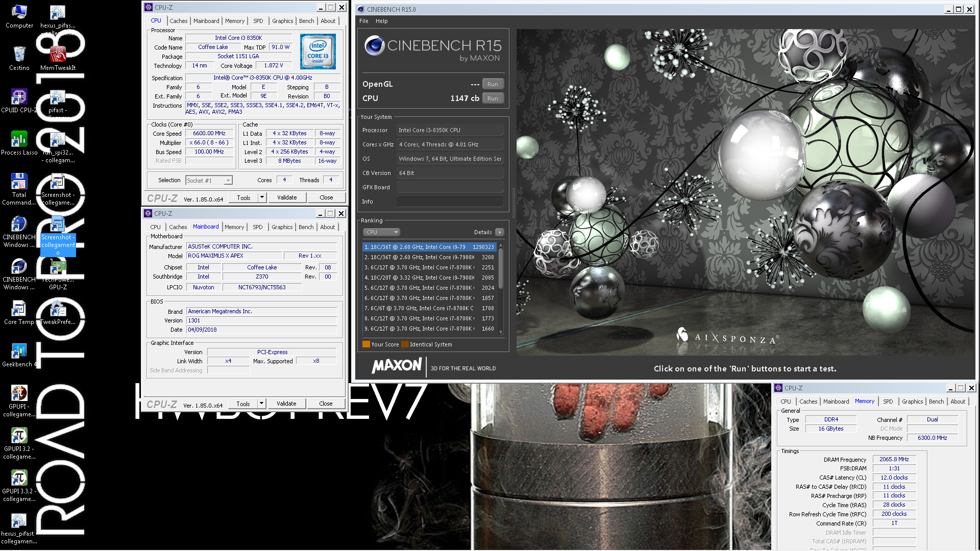The height and width of the screenshot is (551, 980).
Task: Open the CPU ranking dropdown in Cinebench
Action: click(x=381, y=232)
